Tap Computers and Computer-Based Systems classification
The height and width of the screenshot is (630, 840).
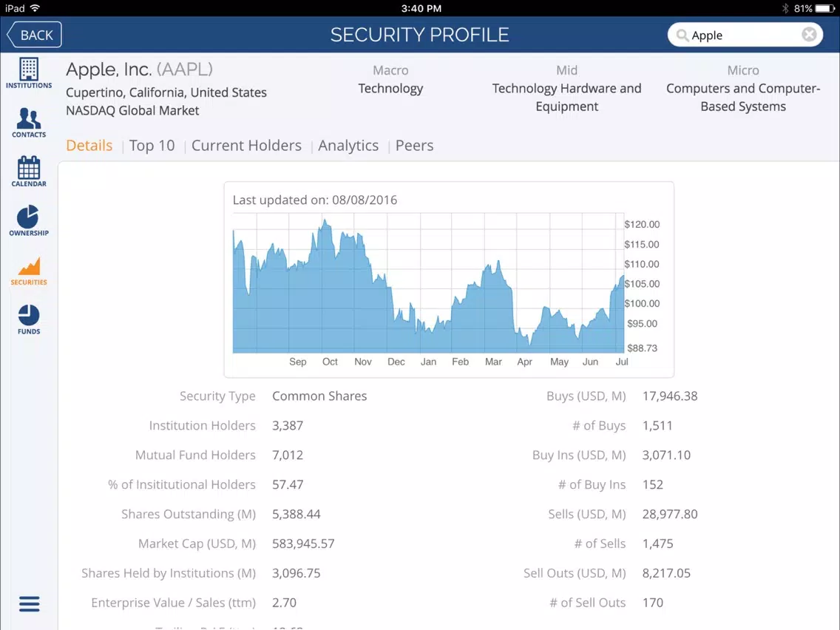tap(743, 97)
